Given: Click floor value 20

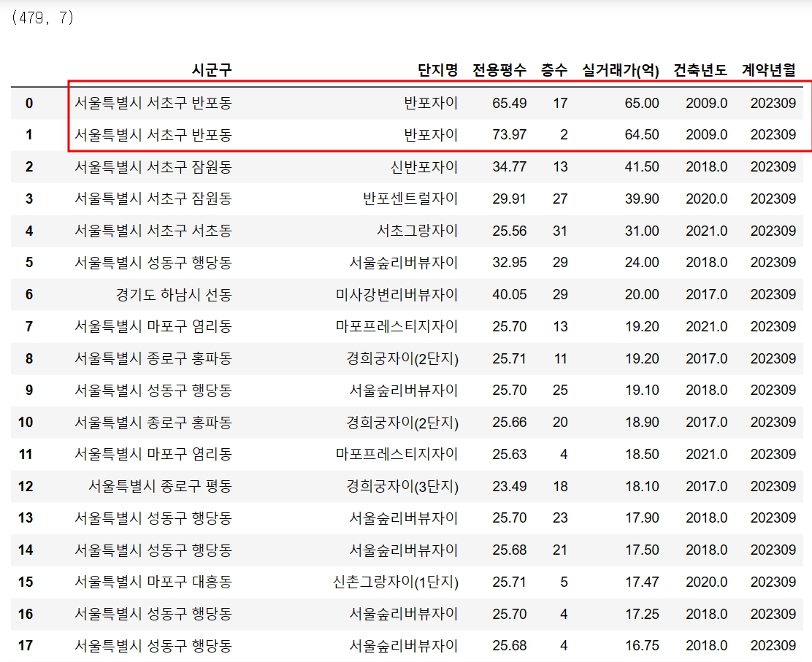Looking at the screenshot, I should pos(560,423).
